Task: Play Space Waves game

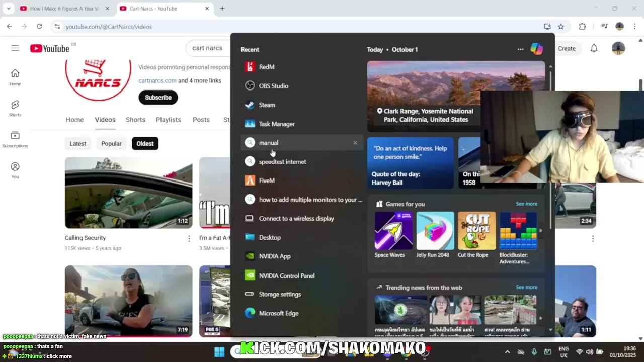Action: click(x=393, y=235)
